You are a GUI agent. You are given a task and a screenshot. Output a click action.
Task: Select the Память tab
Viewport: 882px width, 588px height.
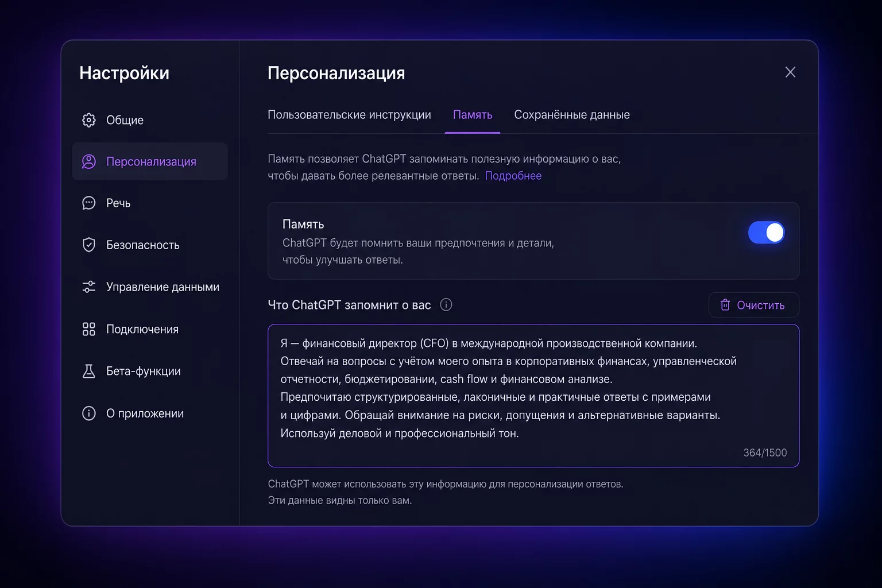473,115
